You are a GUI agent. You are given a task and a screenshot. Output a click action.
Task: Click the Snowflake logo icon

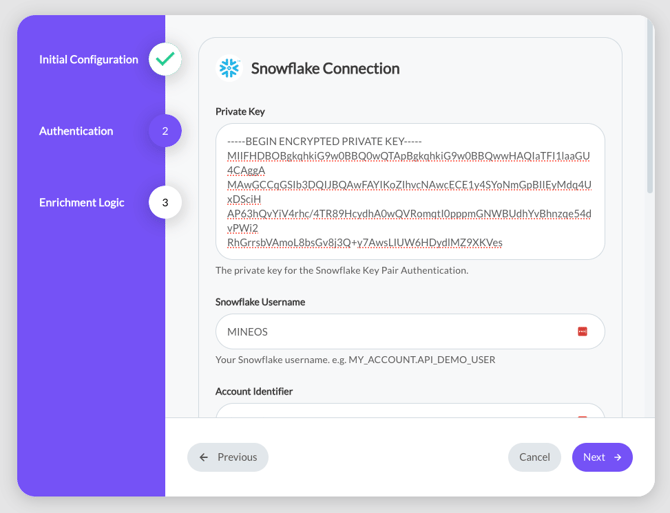pyautogui.click(x=229, y=68)
